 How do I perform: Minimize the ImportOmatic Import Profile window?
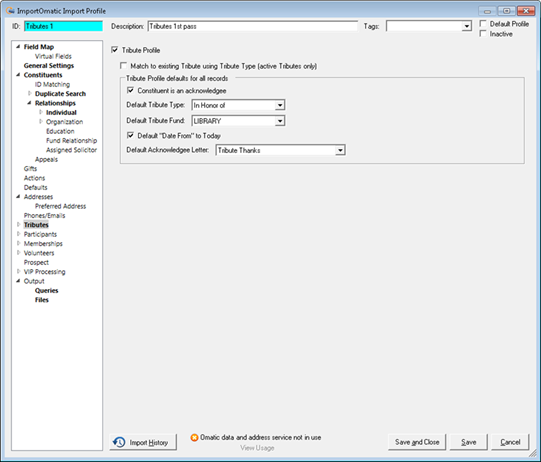click(487, 11)
